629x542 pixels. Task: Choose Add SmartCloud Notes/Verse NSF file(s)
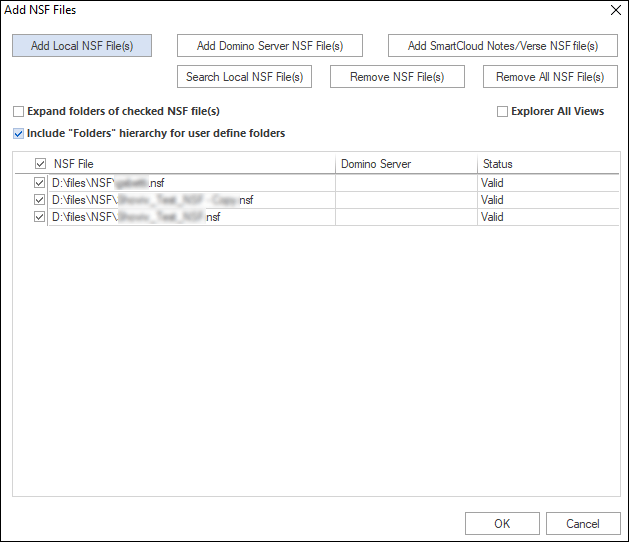pos(503,46)
